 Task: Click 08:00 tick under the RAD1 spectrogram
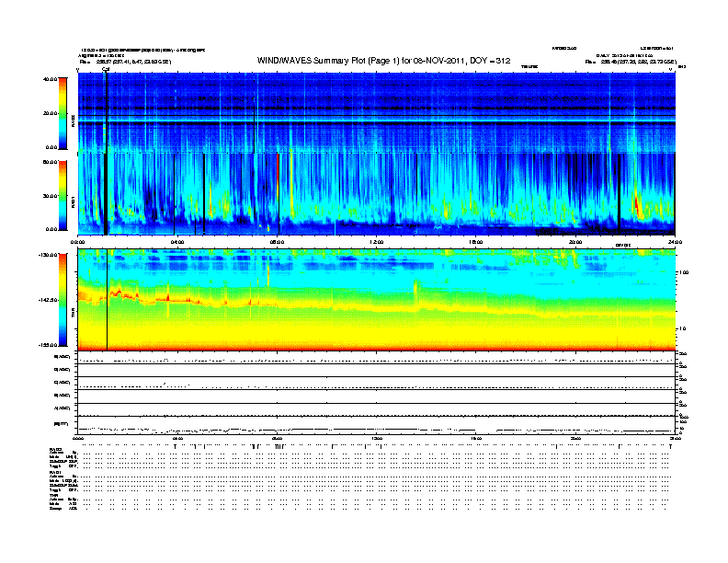(277, 242)
